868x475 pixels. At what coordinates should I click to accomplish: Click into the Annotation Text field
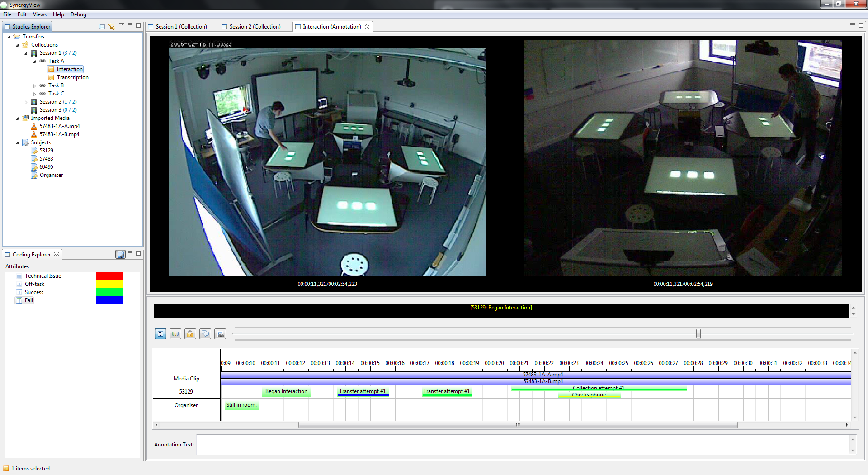click(x=522, y=445)
